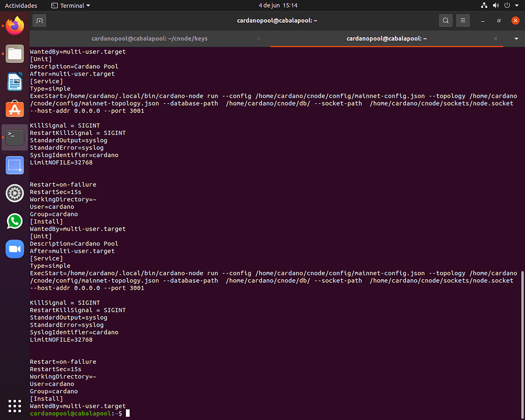This screenshot has width=525, height=420.
Task: Add a new terminal tab
Action: 39,21
